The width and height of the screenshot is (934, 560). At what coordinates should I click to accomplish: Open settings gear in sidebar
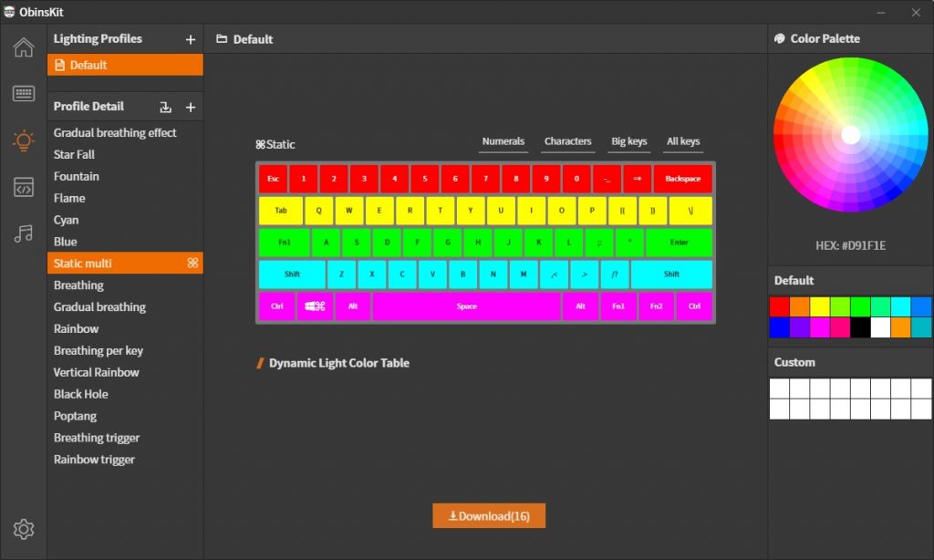pos(24,529)
